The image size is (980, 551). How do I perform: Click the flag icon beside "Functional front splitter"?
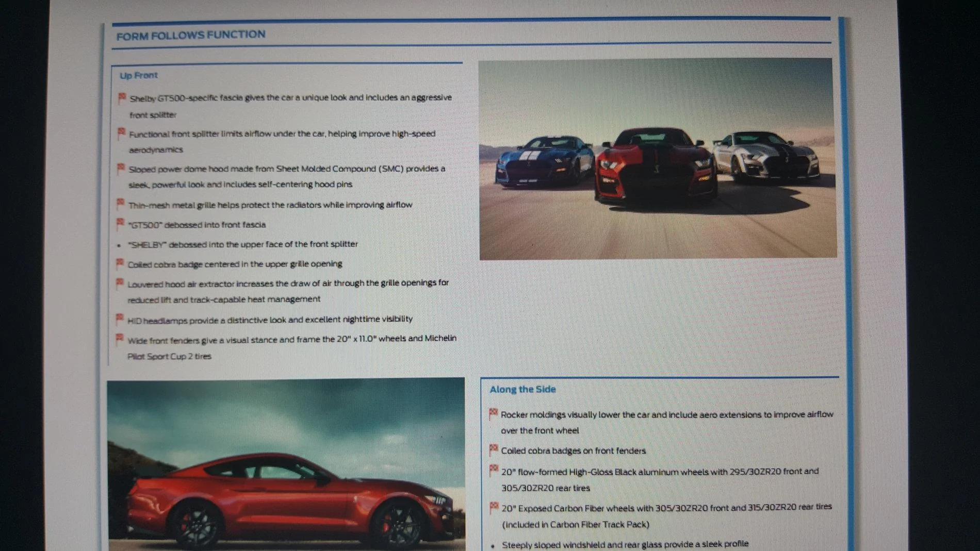(121, 133)
